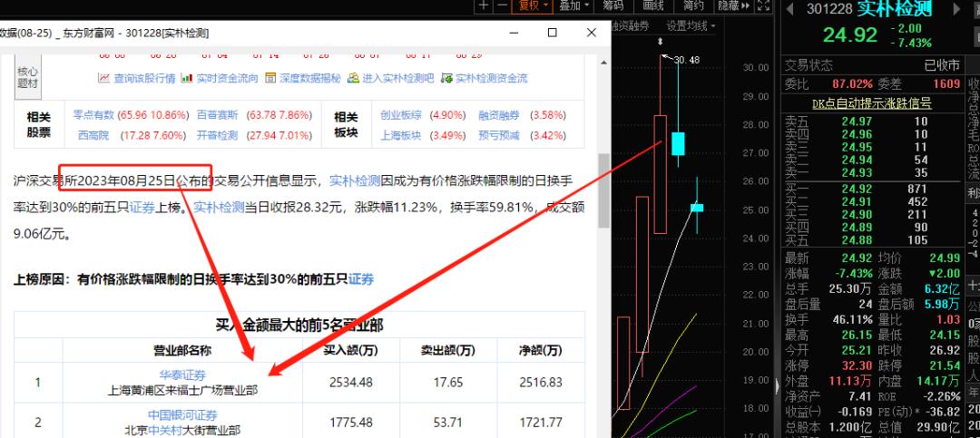Viewport: 980px width, 438px height.
Task: Click the 净额(万) column header
Action: pos(541,351)
